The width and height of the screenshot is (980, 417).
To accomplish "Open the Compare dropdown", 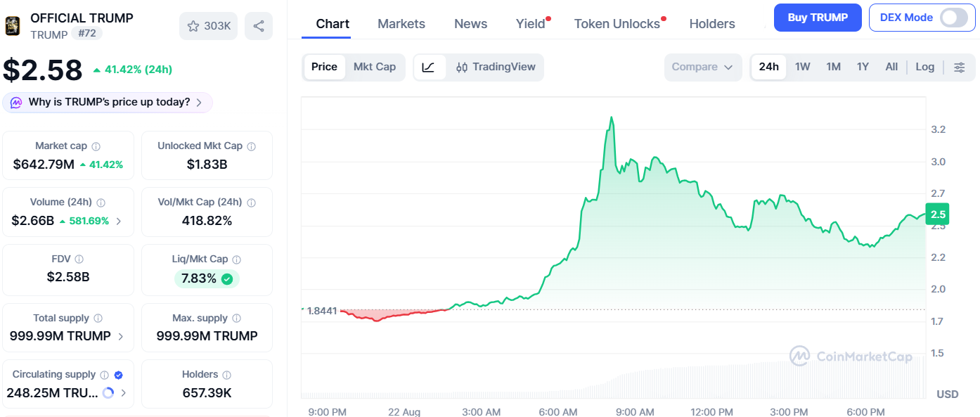I will (x=703, y=68).
